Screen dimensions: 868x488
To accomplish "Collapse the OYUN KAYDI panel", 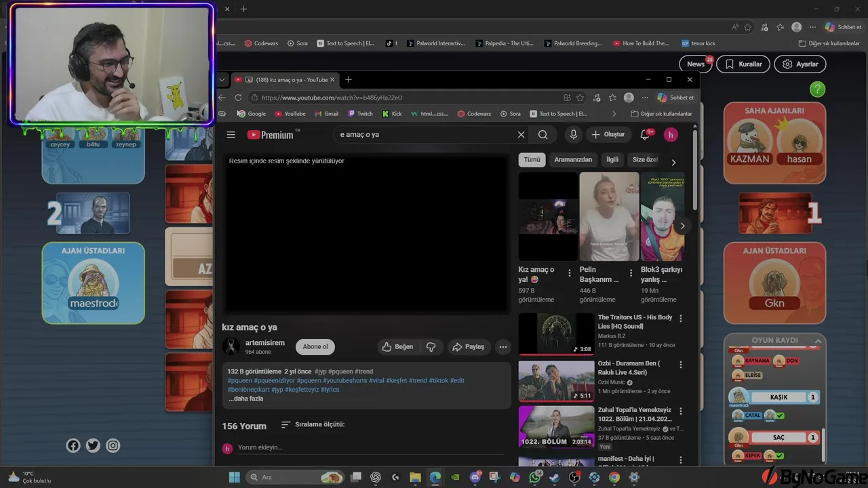I will tap(818, 341).
